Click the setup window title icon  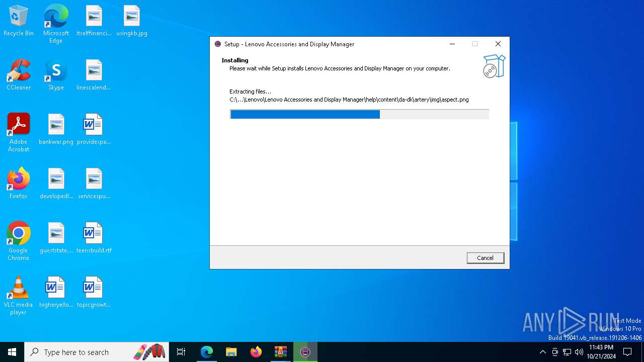point(218,44)
